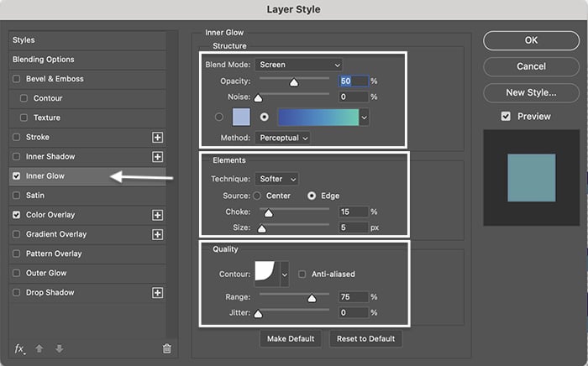Open the gradient picker dropdown arrow
The width and height of the screenshot is (588, 366).
[364, 118]
